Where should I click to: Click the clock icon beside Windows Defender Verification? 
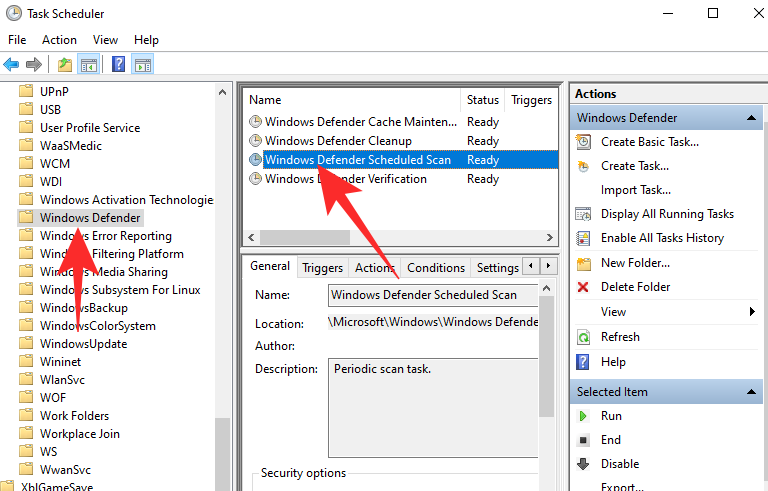[255, 179]
